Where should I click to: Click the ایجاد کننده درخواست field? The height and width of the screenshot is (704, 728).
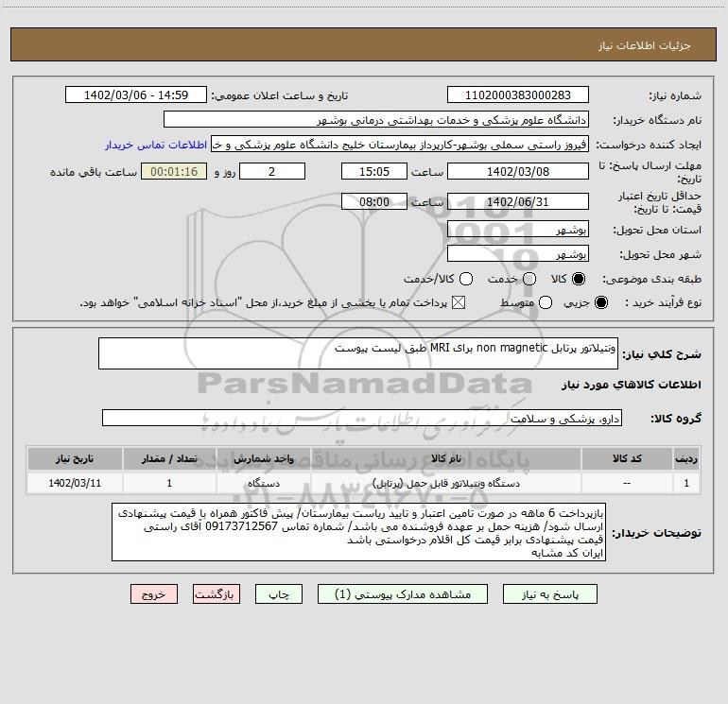[x=400, y=145]
